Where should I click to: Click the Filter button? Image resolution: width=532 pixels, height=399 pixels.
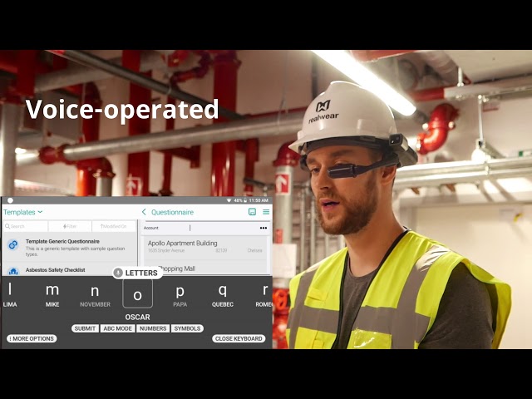pos(70,226)
